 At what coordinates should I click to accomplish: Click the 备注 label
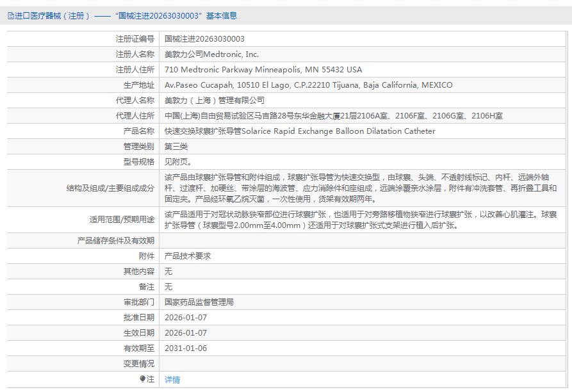(146, 287)
